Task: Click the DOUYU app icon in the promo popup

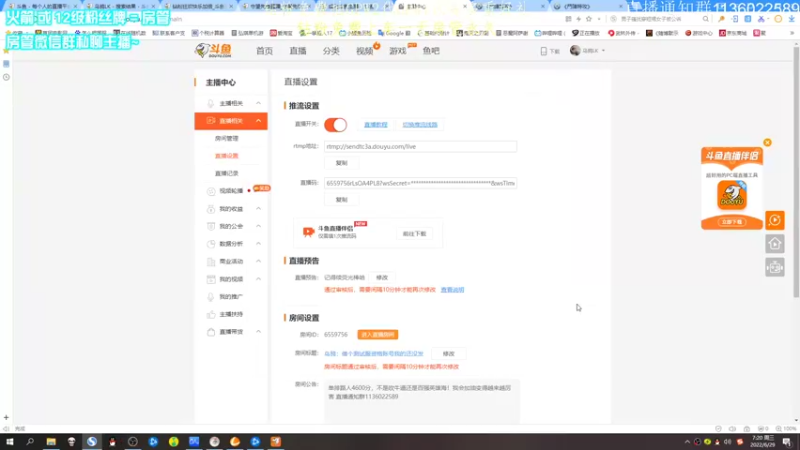Action: tap(732, 195)
